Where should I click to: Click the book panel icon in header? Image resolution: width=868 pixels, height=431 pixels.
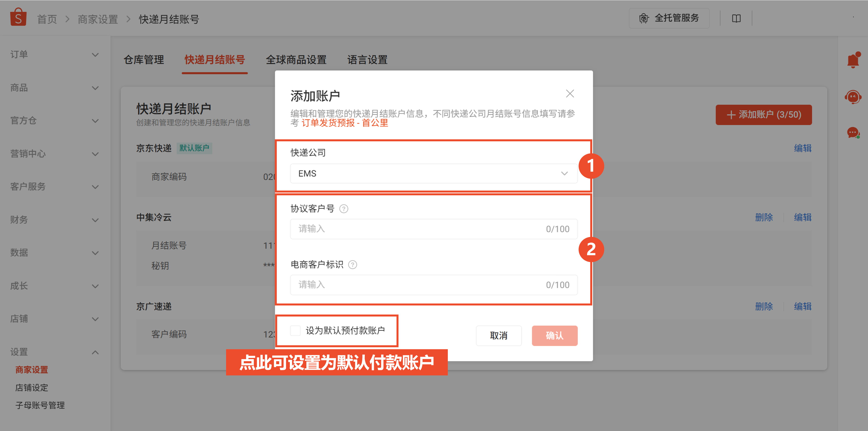click(x=736, y=19)
